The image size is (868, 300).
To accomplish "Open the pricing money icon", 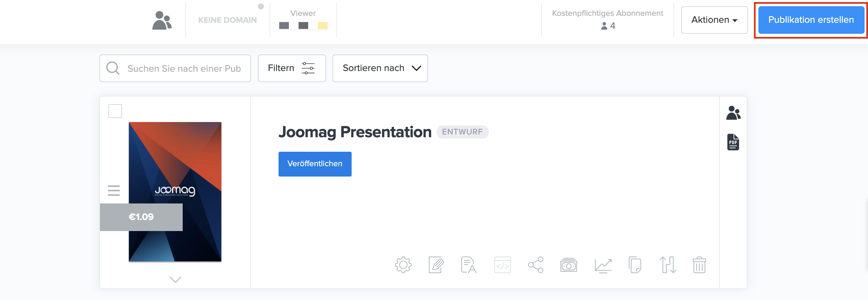I will (568, 265).
